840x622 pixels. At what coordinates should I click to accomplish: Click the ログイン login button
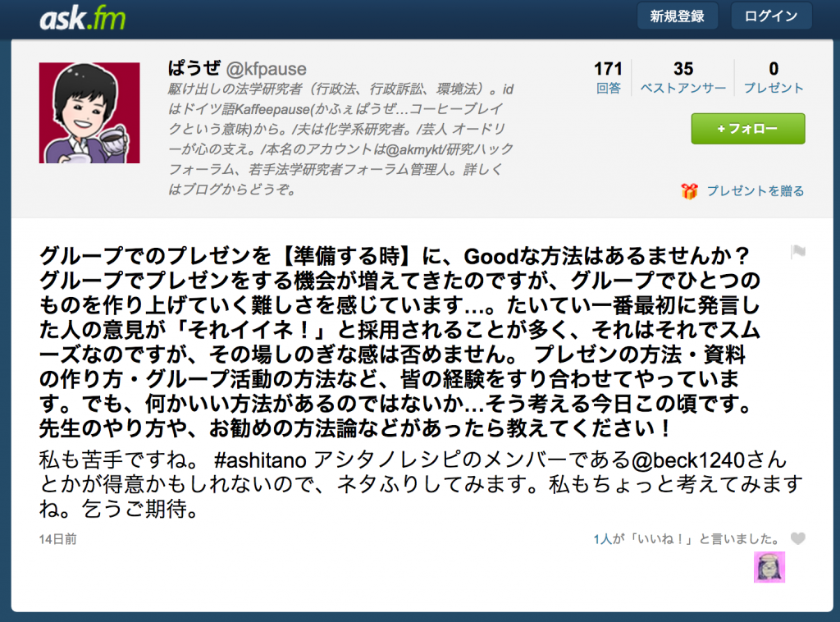click(x=771, y=16)
